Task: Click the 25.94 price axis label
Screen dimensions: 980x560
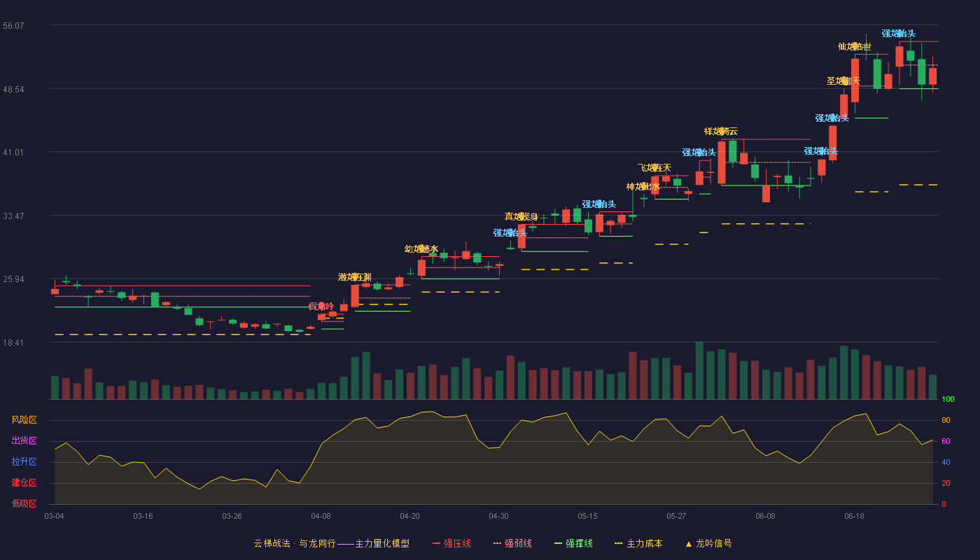Action: [x=13, y=279]
